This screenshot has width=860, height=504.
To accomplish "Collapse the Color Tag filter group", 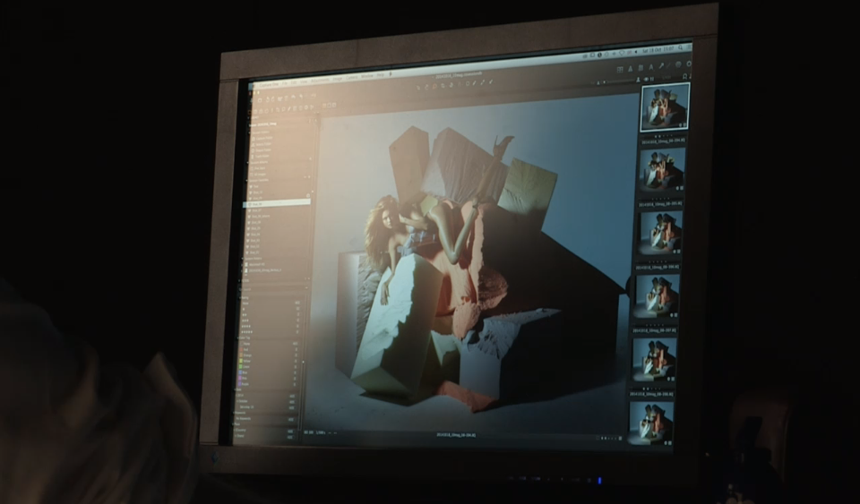I will tap(238, 337).
